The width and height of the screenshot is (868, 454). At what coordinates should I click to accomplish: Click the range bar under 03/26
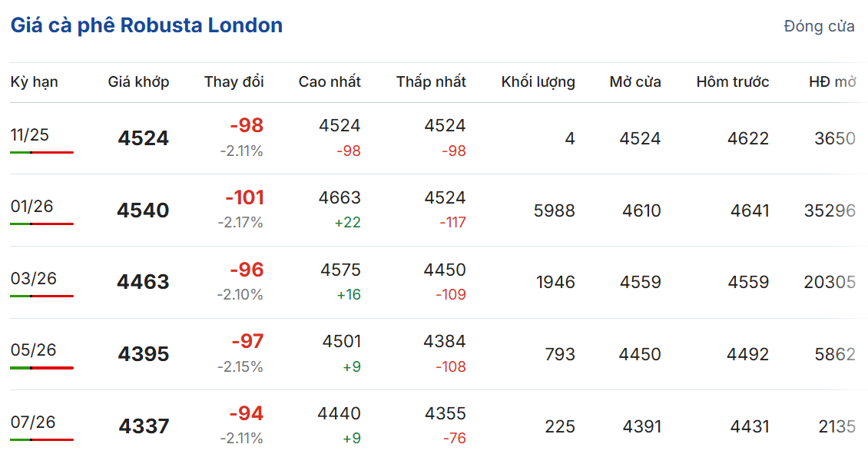pyautogui.click(x=41, y=296)
